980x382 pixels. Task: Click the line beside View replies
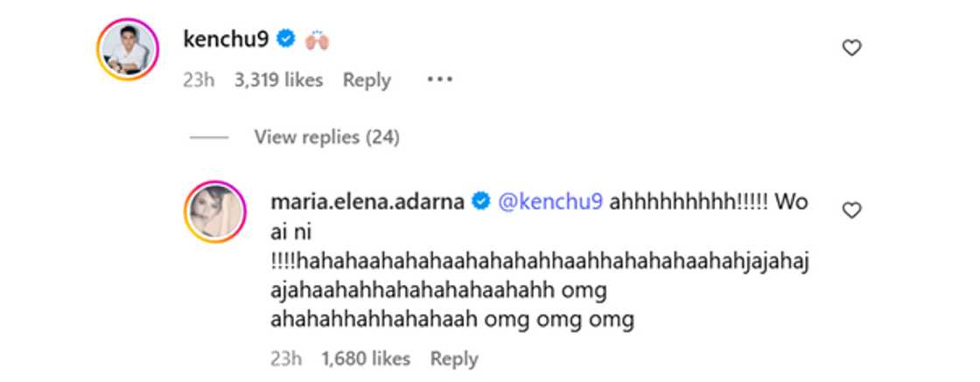pos(209,138)
